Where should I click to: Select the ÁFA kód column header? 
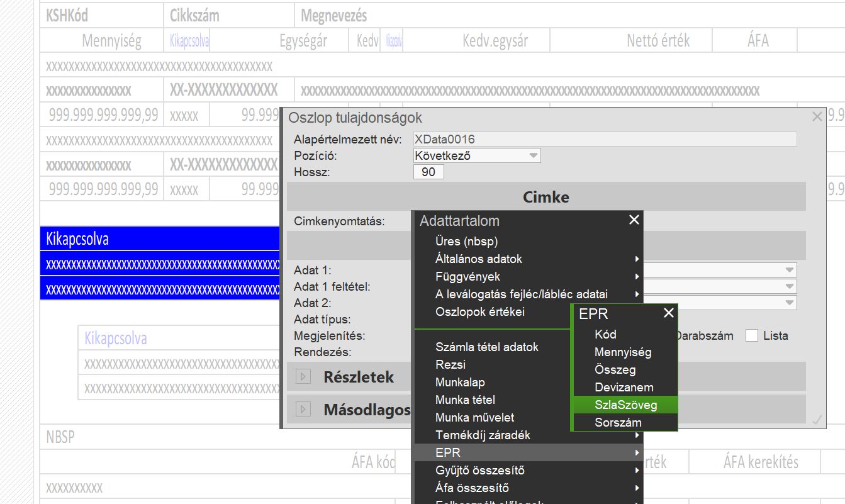coord(373,462)
